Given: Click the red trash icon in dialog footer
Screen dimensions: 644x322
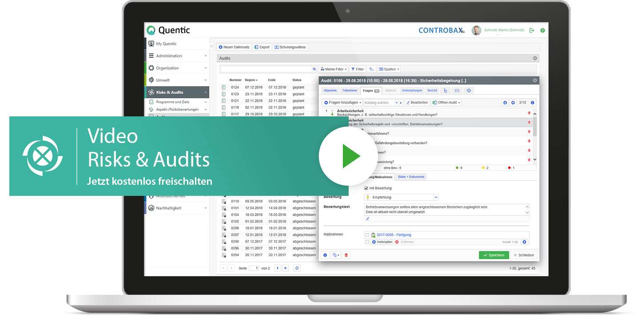Looking at the screenshot, I should point(346,255).
